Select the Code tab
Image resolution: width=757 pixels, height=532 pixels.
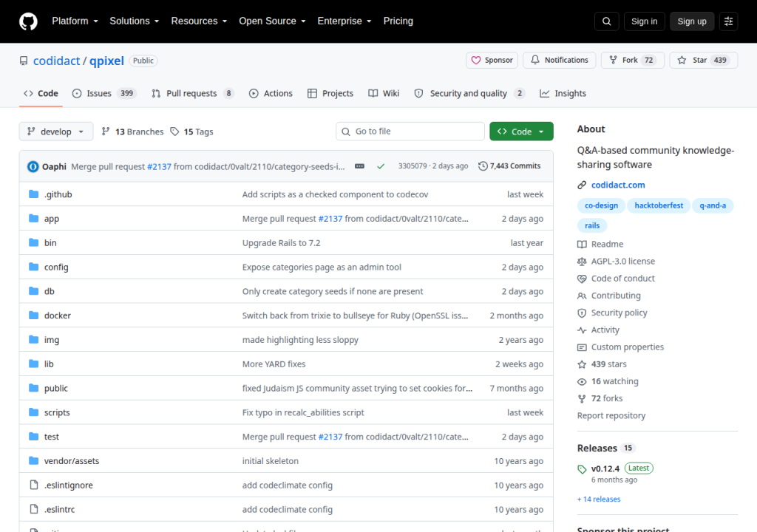(41, 94)
